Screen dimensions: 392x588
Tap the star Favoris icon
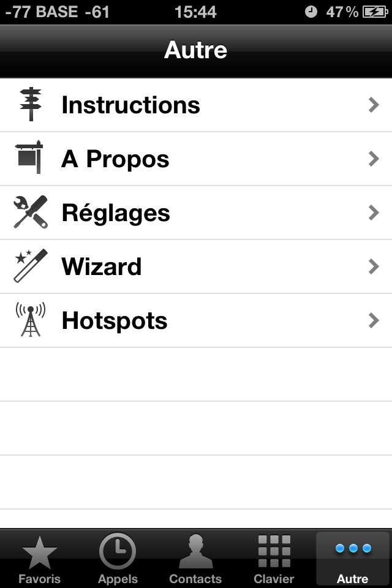[x=39, y=552]
